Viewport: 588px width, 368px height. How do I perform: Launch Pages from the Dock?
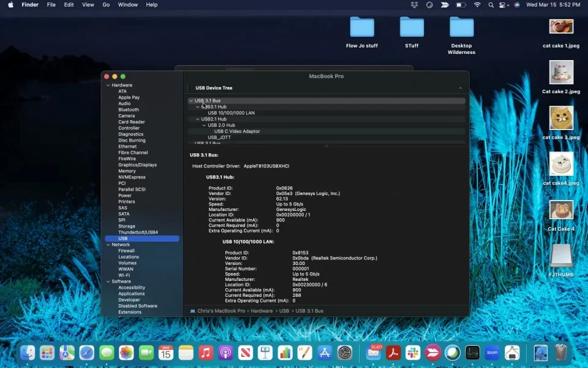coord(304,353)
